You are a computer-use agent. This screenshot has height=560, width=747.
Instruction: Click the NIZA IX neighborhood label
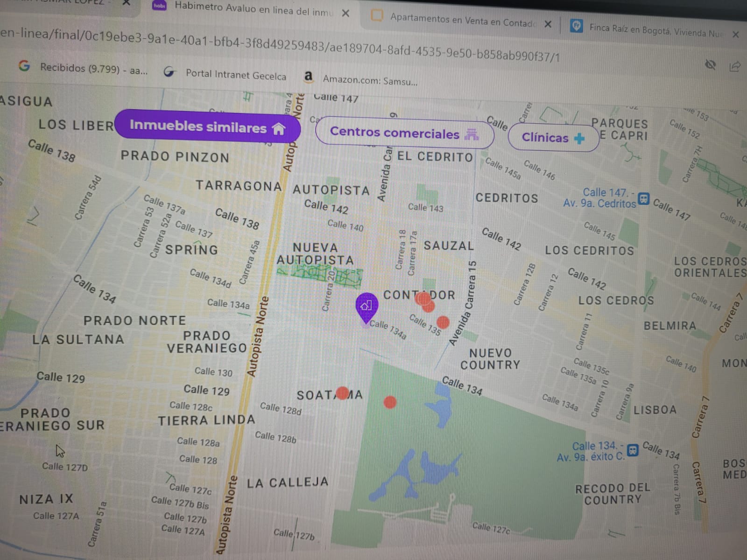click(x=46, y=499)
